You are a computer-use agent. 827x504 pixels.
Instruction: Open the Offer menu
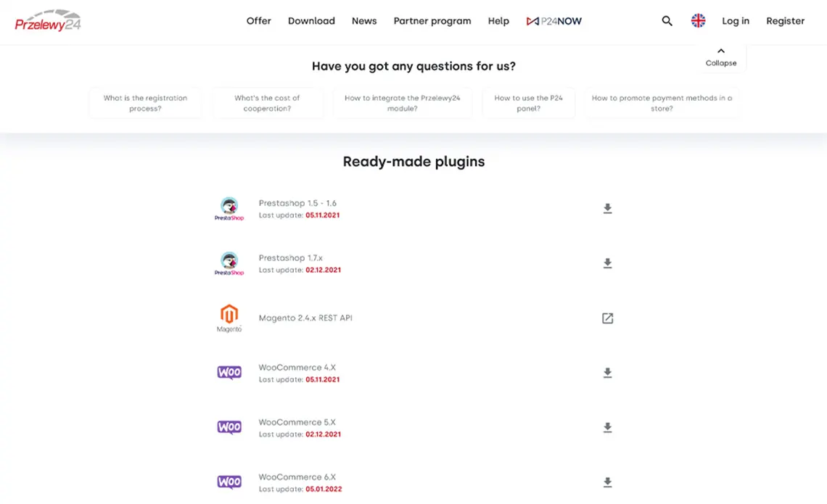[x=258, y=21]
